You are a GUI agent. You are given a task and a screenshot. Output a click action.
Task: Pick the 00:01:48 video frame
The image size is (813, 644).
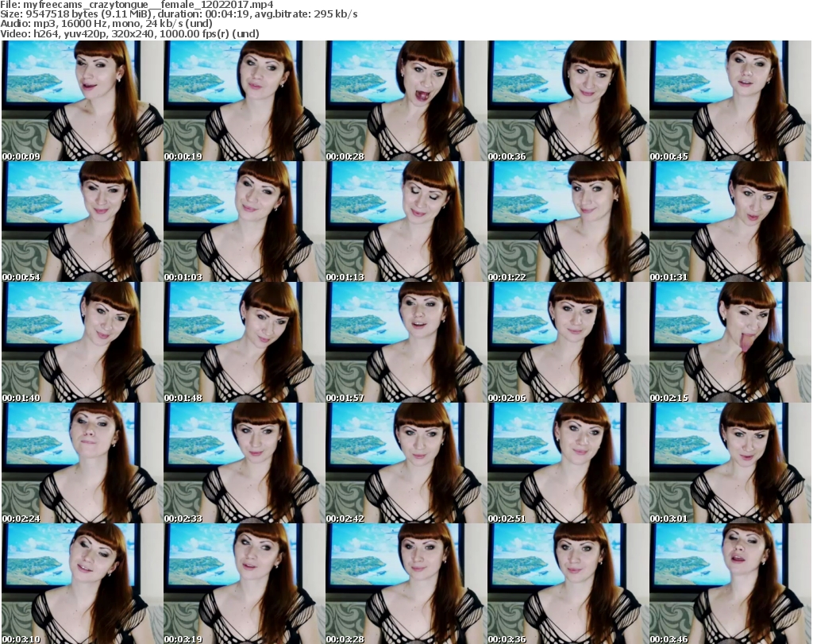click(x=245, y=342)
